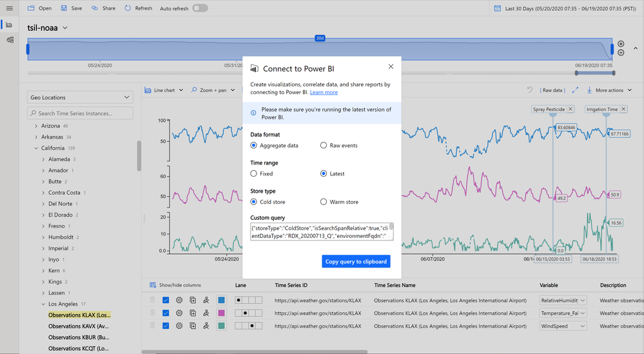Click the left handle of timeline range slider
644x354 pixels.
click(x=28, y=49)
